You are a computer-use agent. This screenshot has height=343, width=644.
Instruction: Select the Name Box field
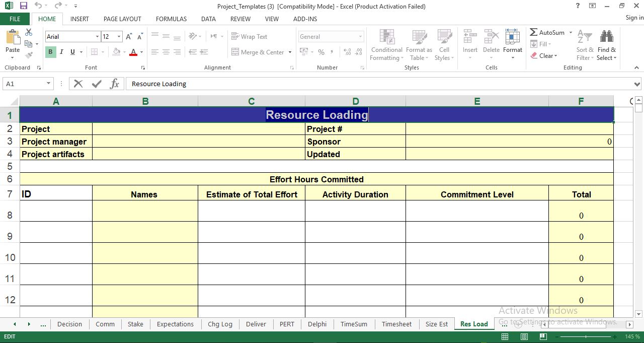pyautogui.click(x=24, y=84)
